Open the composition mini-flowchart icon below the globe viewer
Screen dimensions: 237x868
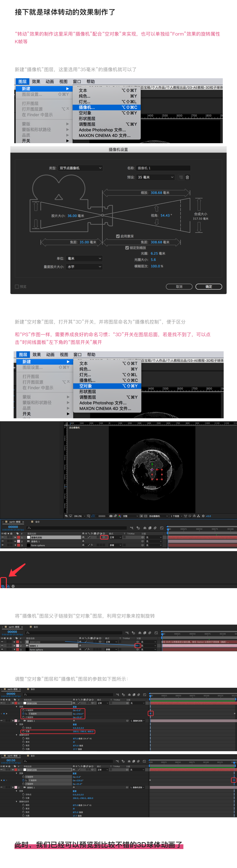click(x=132, y=528)
